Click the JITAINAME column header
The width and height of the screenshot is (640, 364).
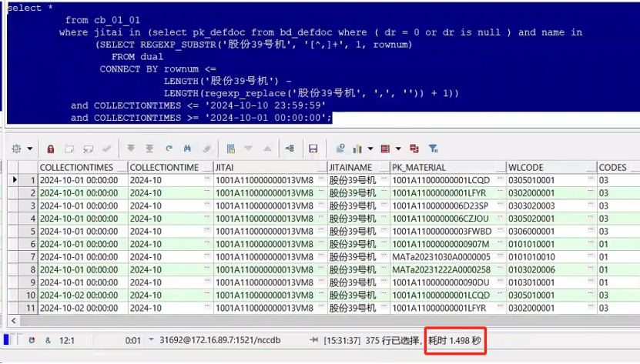pyautogui.click(x=359, y=168)
